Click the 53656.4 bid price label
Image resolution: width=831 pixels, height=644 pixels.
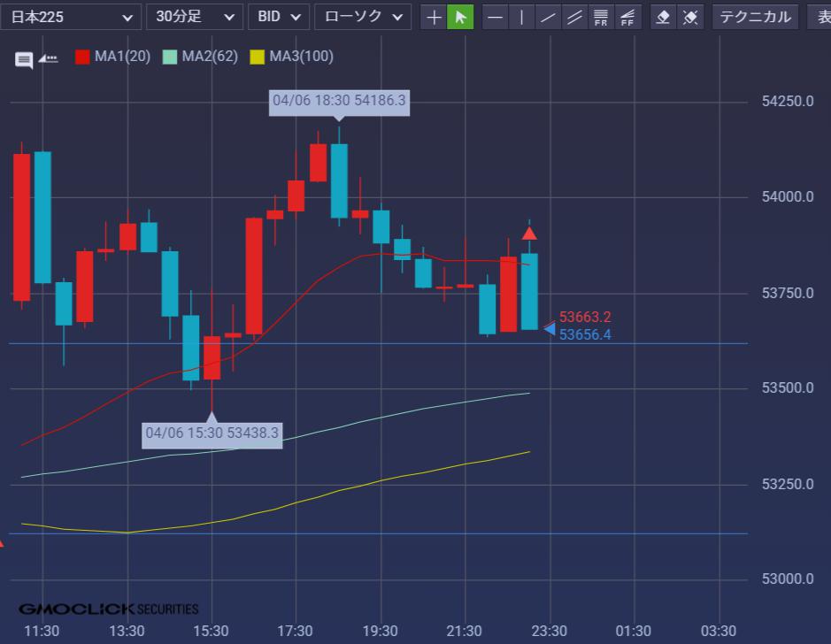coord(585,334)
